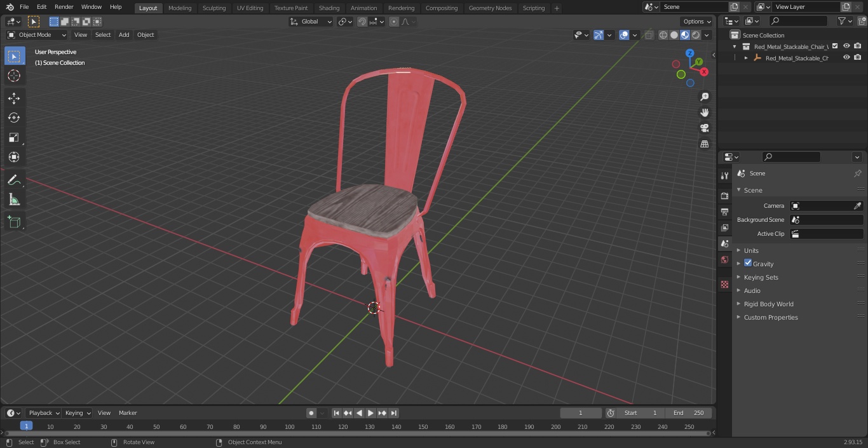Toggle camera view with camera icon
Screen dimensions: 868x448
point(704,128)
